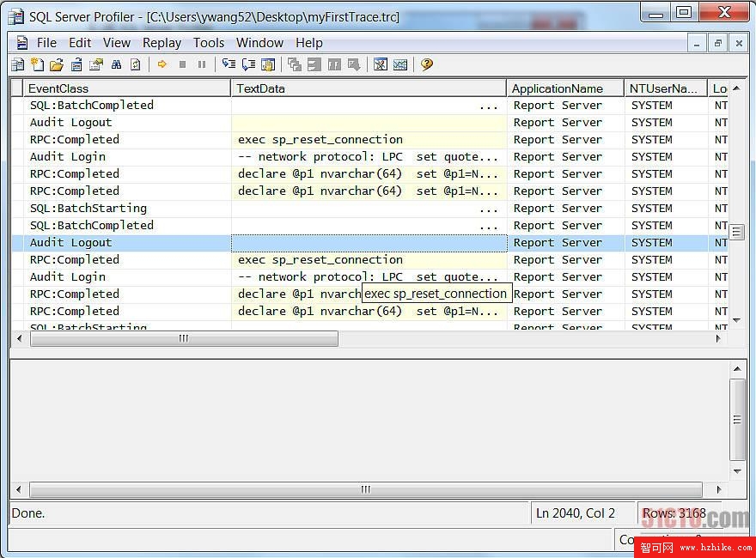Open the View menu
The image size is (756, 558).
[x=117, y=43]
